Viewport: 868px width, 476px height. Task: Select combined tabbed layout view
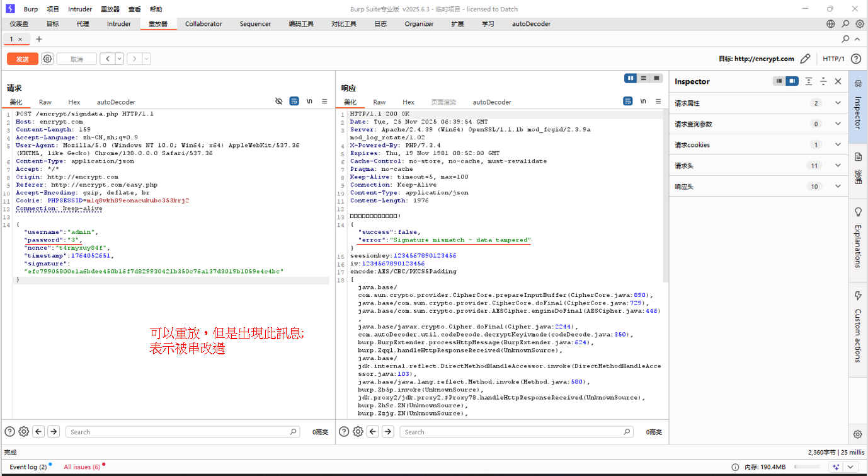click(656, 78)
